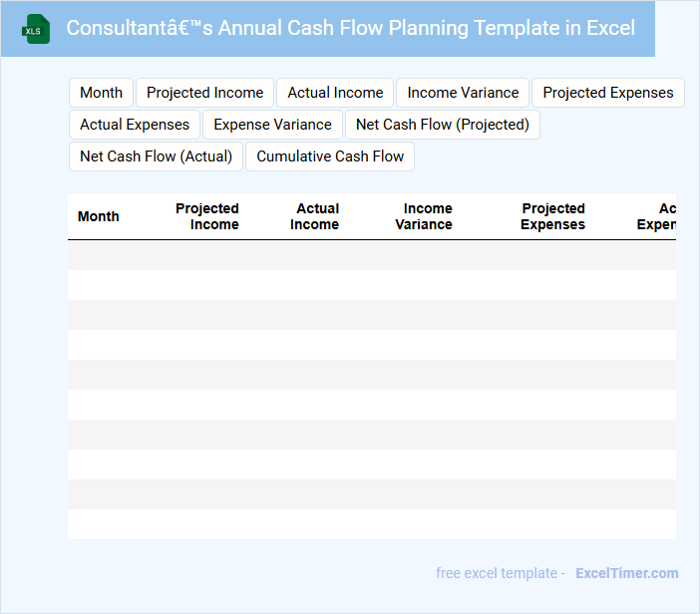
Task: Select the Cumulative Cash Flow tag
Action: click(330, 156)
